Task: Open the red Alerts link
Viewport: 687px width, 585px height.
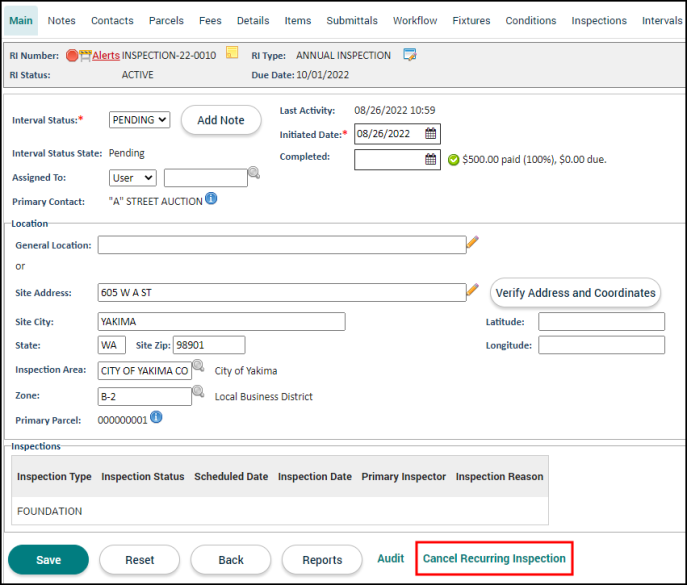Action: point(106,56)
